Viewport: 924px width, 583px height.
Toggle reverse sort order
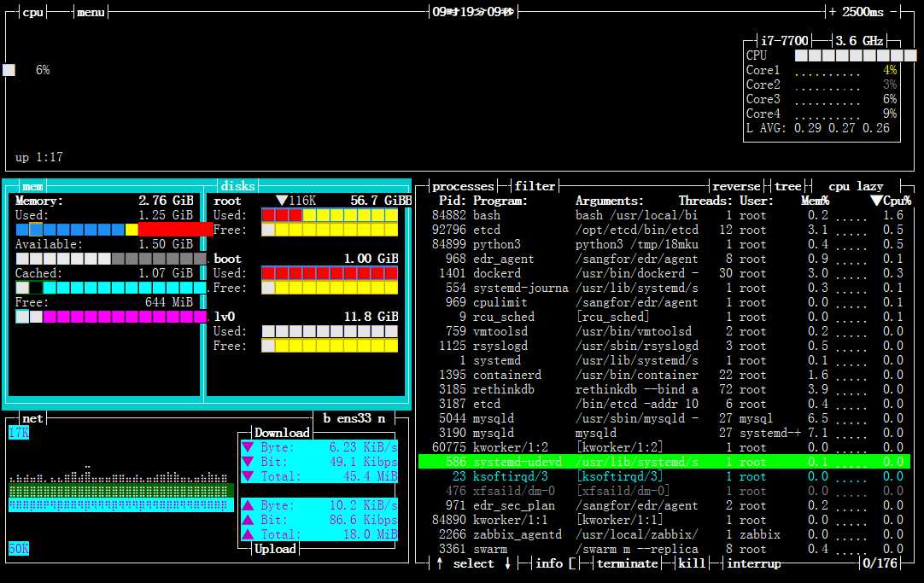pyautogui.click(x=737, y=186)
